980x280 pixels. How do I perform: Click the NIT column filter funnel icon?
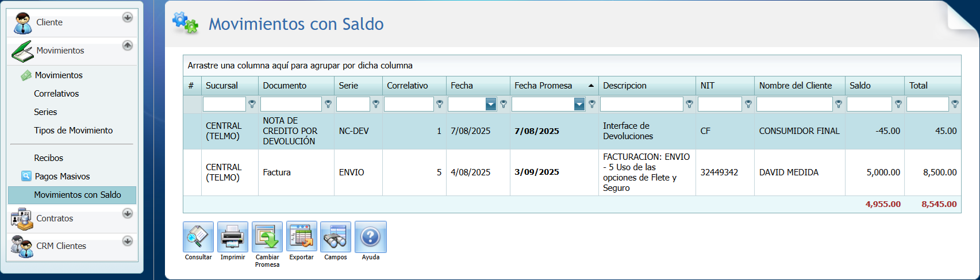tap(748, 104)
